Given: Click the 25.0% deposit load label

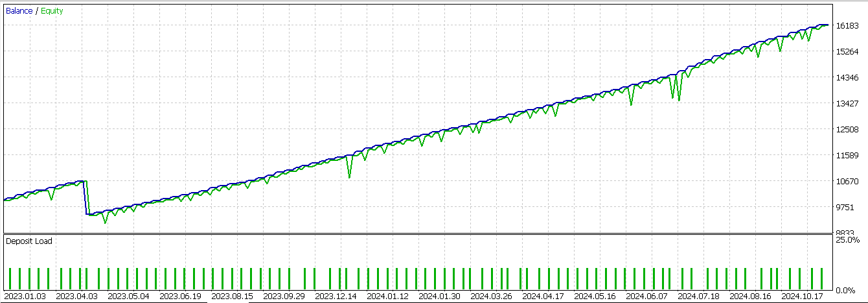Looking at the screenshot, I should [x=848, y=240].
